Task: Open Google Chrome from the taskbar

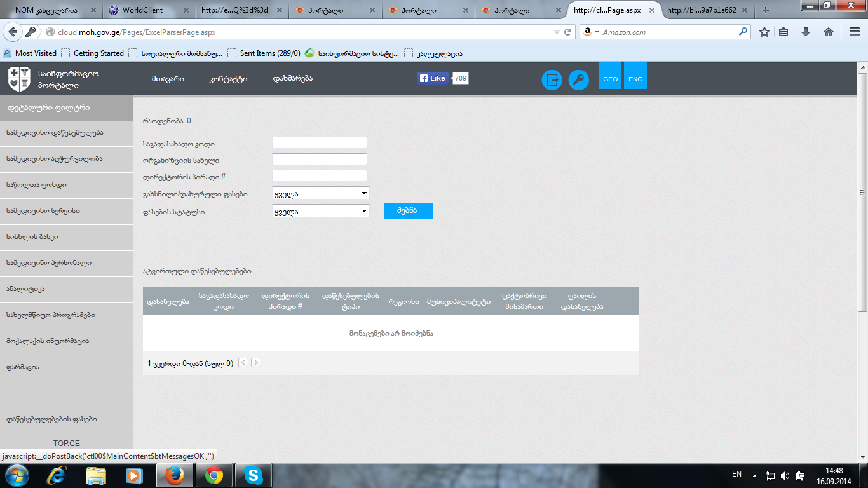Action: point(214,475)
